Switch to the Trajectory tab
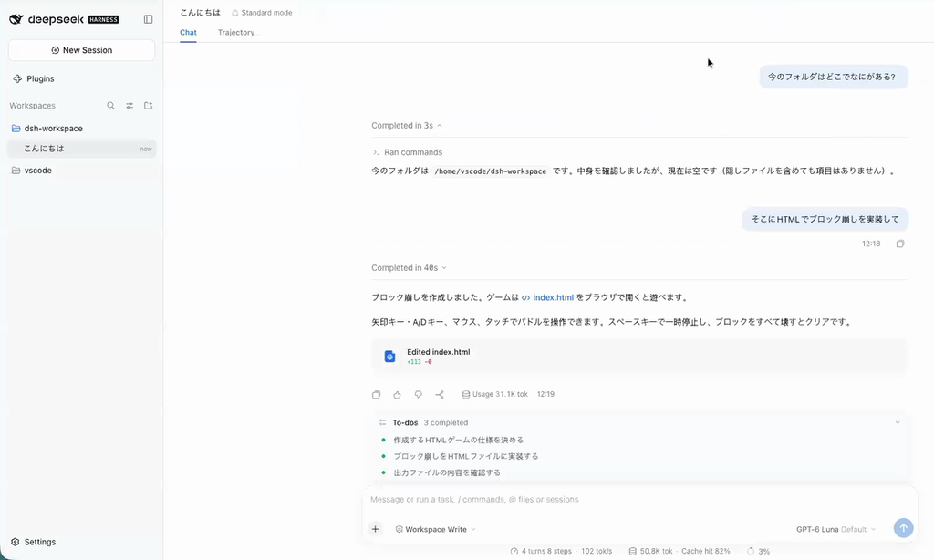 pos(236,32)
